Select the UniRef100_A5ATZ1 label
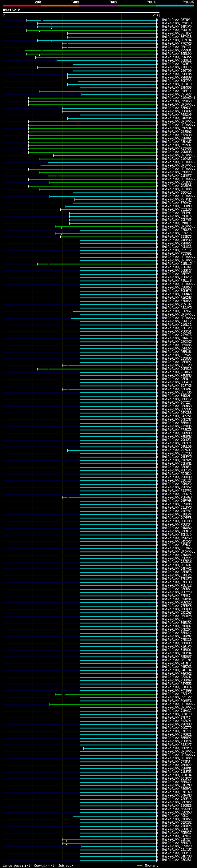Image resolution: width=197 pixels, height=868 pixels. click(176, 47)
